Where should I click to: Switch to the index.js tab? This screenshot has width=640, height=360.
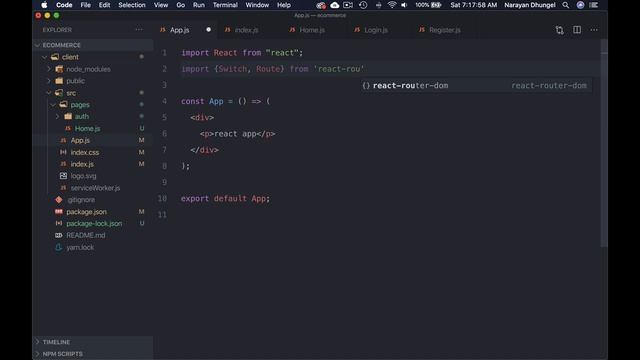246,30
